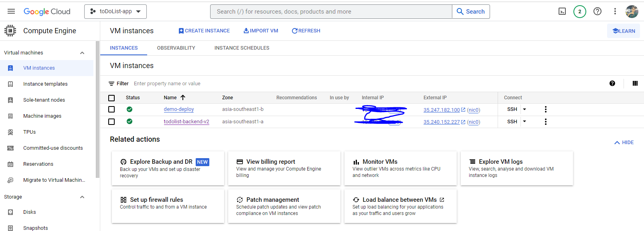Open notifications badge showing 2
644x231 pixels.
coord(579,12)
